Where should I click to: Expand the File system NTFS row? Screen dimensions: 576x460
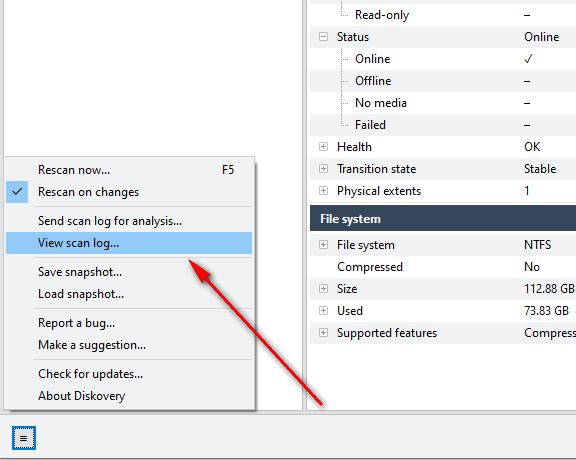323,245
